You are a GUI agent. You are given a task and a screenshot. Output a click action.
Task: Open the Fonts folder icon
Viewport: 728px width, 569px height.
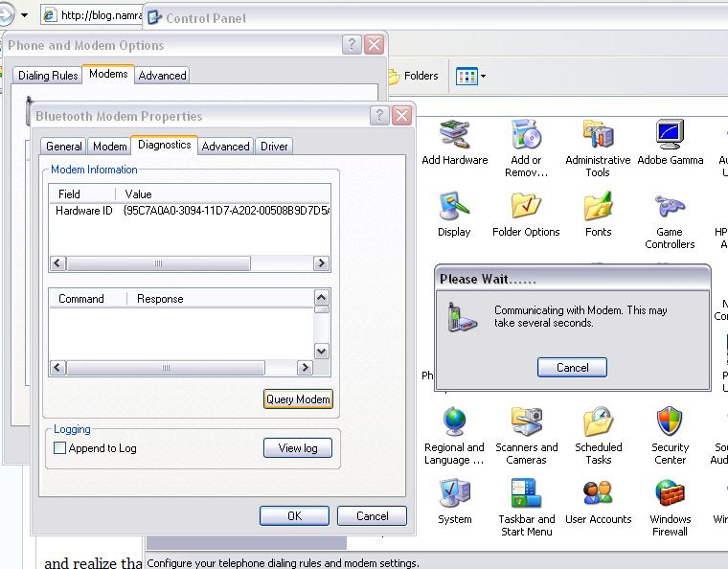(x=598, y=208)
